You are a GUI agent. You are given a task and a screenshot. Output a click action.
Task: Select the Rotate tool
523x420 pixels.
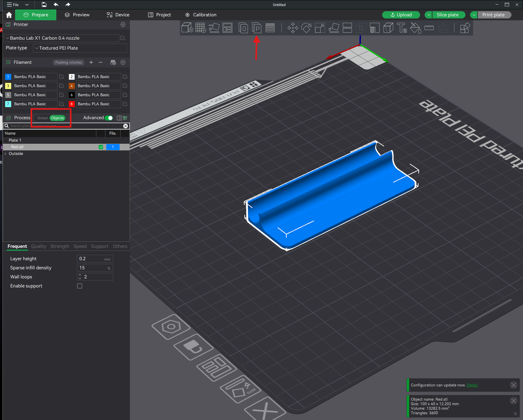point(306,28)
